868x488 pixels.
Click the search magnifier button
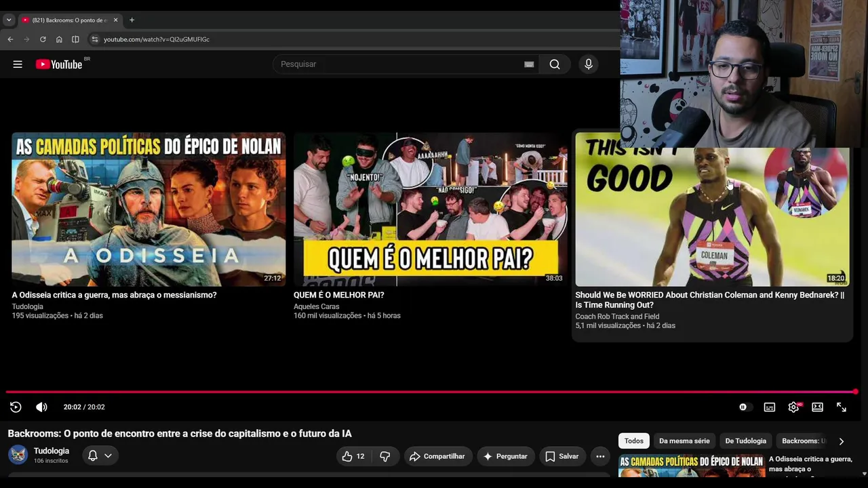[555, 64]
